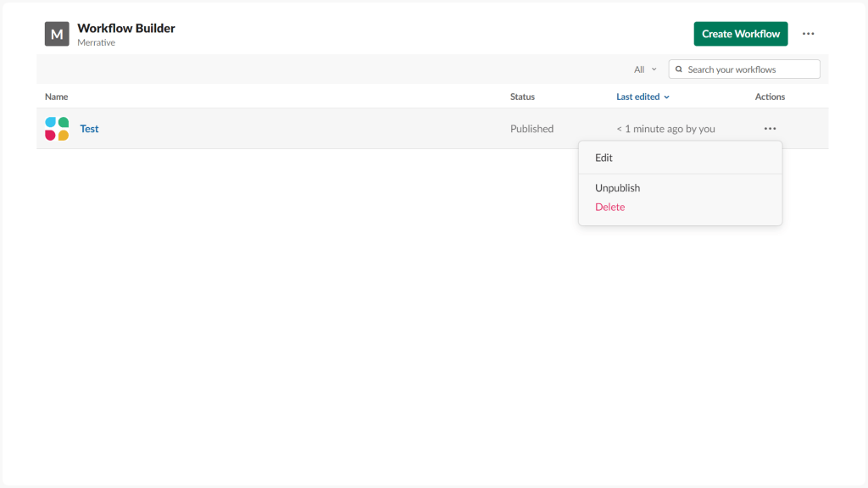
Task: Open the Actions ellipsis menu for Test workflow
Action: coord(770,128)
